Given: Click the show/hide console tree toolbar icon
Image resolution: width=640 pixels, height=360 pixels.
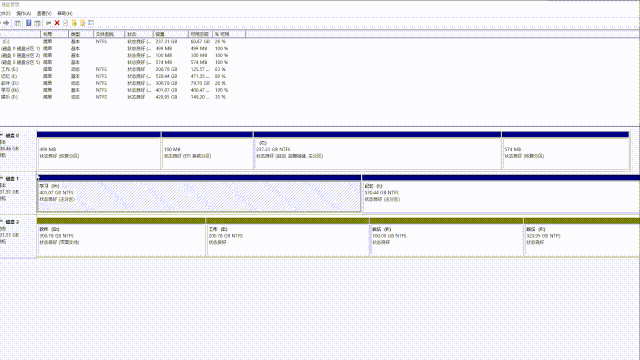Looking at the screenshot, I should click(18, 23).
